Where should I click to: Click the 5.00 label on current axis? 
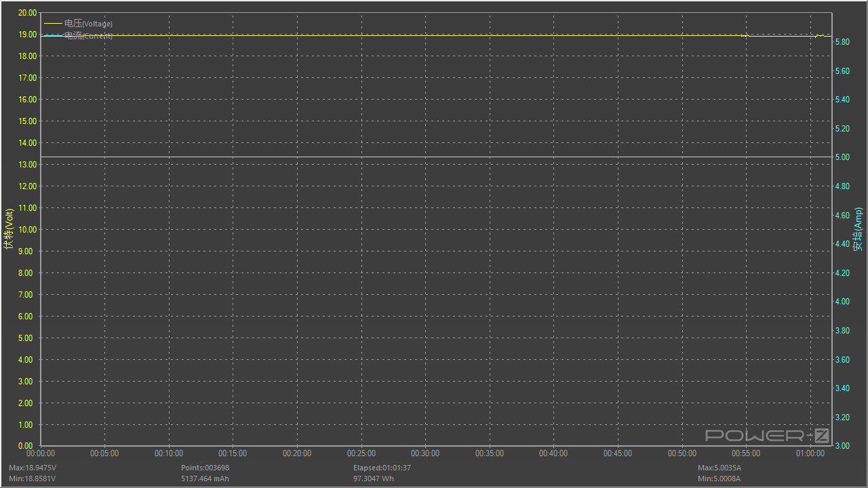point(842,157)
